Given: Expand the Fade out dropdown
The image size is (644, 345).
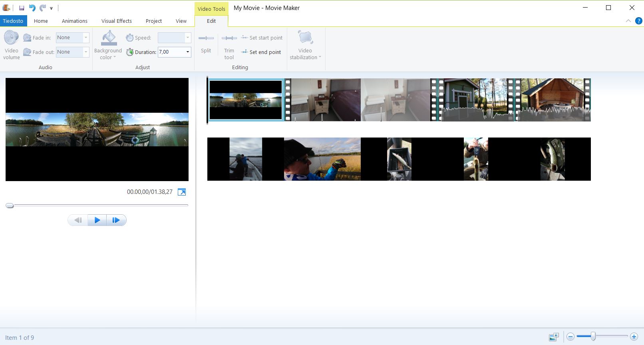Looking at the screenshot, I should coord(85,52).
